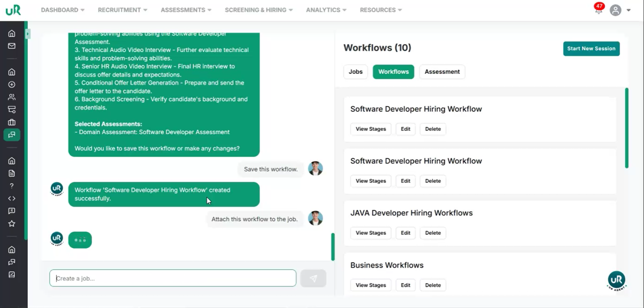Switch to the Assessment tab
644x308 pixels.
click(x=442, y=72)
